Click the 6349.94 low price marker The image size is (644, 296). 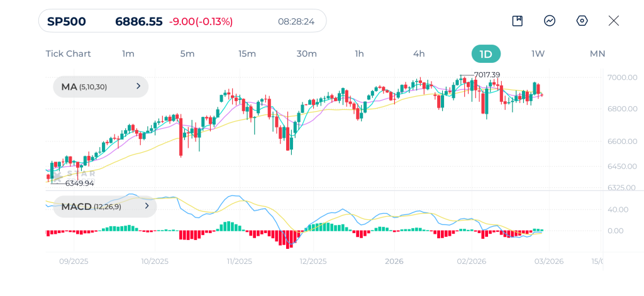79,183
